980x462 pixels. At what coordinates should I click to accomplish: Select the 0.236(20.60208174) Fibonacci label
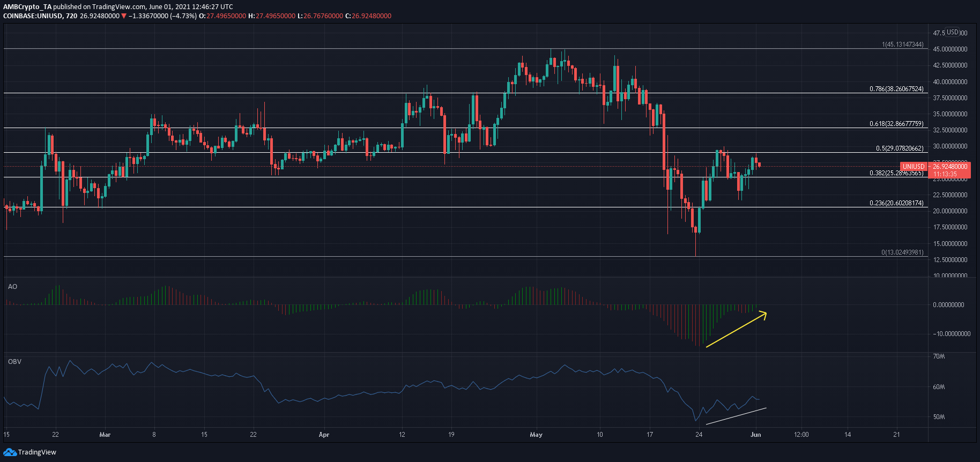[896, 203]
